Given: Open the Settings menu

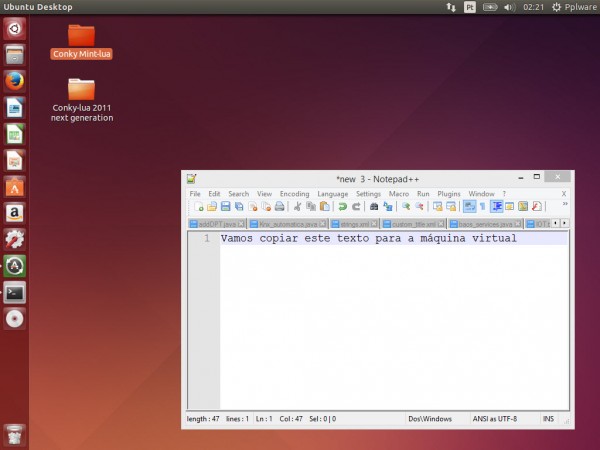Looking at the screenshot, I should pyautogui.click(x=368, y=194).
